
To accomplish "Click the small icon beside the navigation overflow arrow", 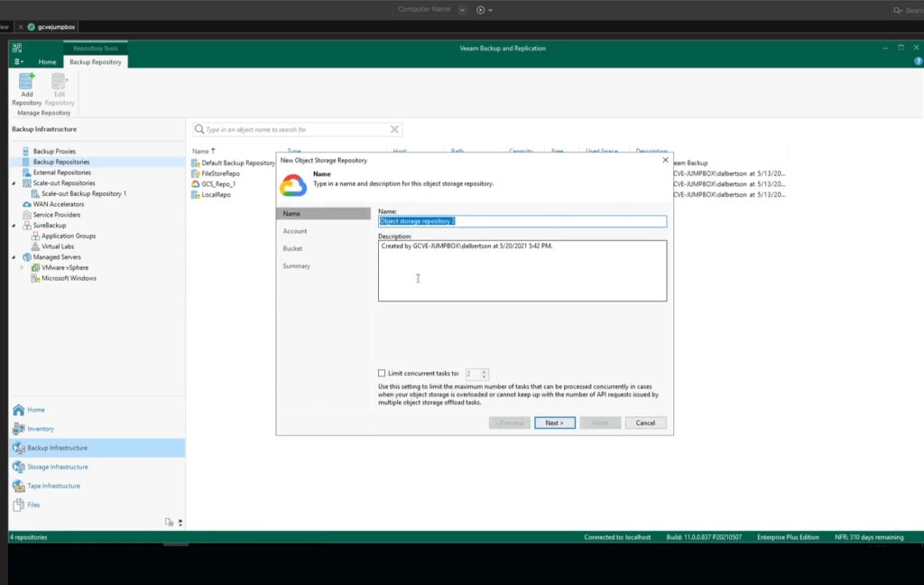I will (x=169, y=523).
